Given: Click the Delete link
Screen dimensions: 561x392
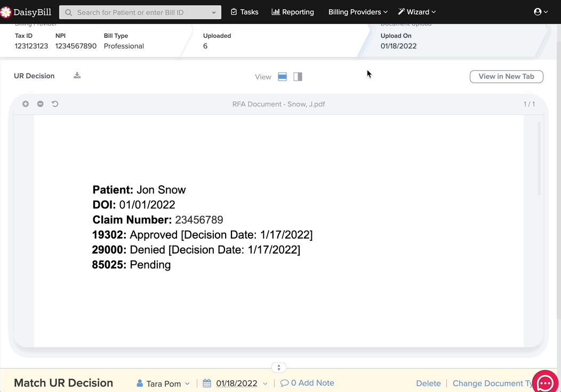Looking at the screenshot, I should click(x=428, y=383).
